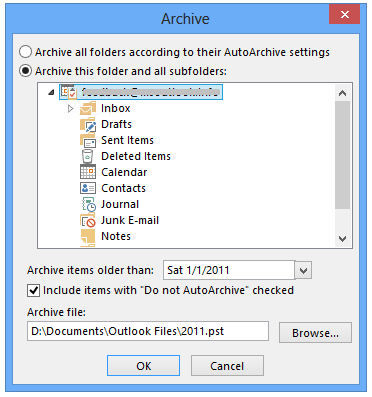This screenshot has width=372, height=397.
Task: Click the Notes sticky-note icon
Action: coord(88,236)
